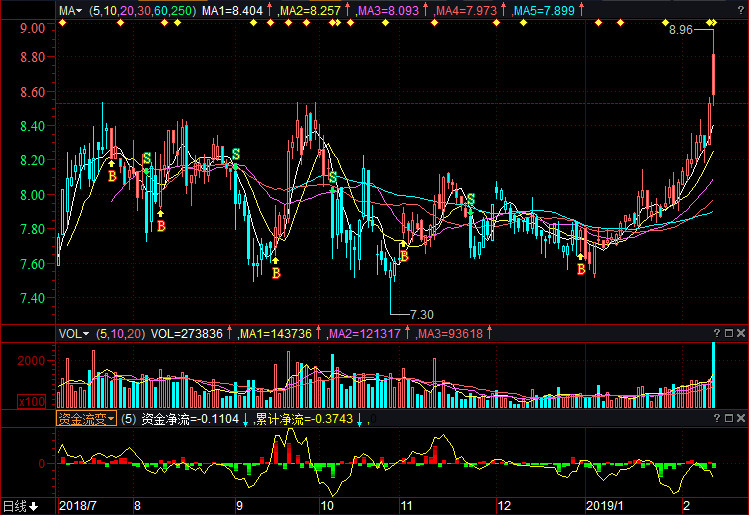Viewport: 749px width, 515px height.
Task: Click the help question mark in MA header
Action: pos(719,11)
